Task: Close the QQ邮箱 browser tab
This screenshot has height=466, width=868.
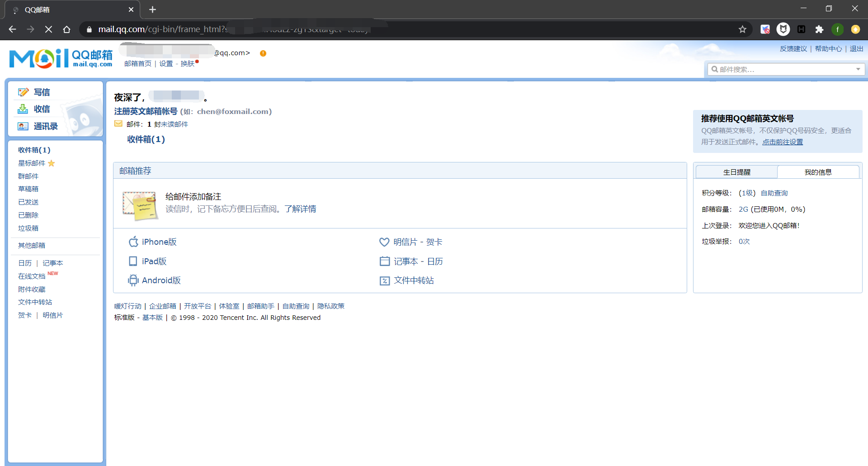Action: pyautogui.click(x=131, y=10)
